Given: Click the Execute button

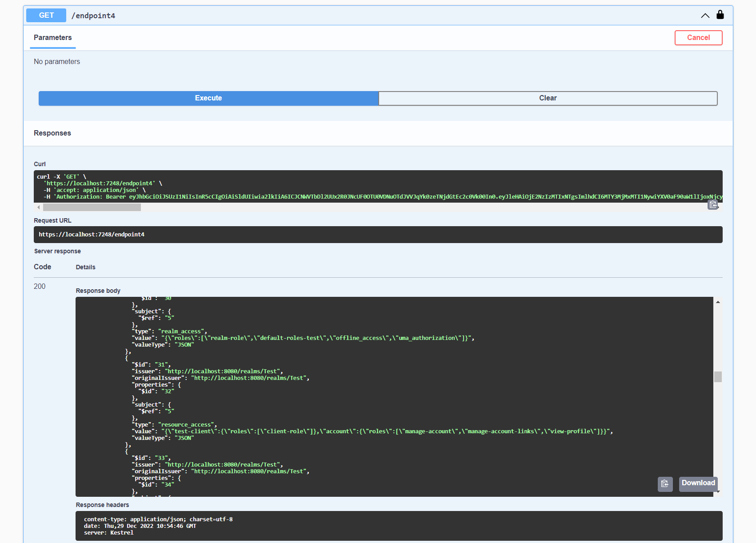Looking at the screenshot, I should 208,98.
